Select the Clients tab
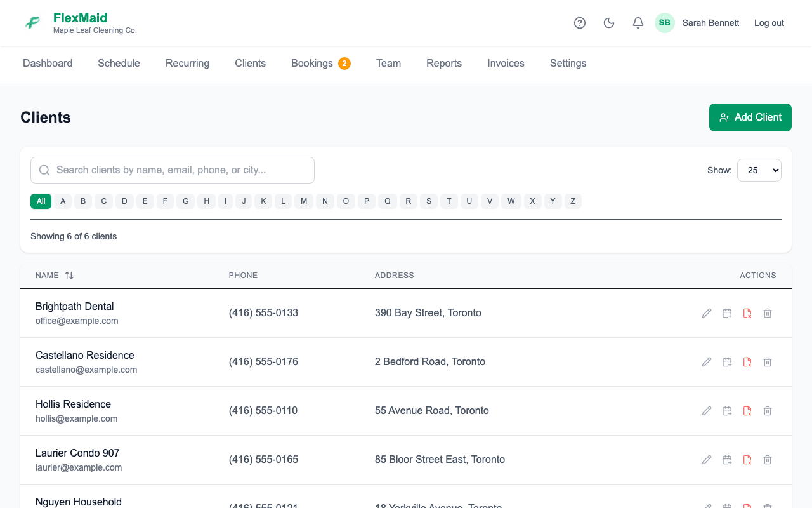Image resolution: width=812 pixels, height=508 pixels. [x=250, y=63]
